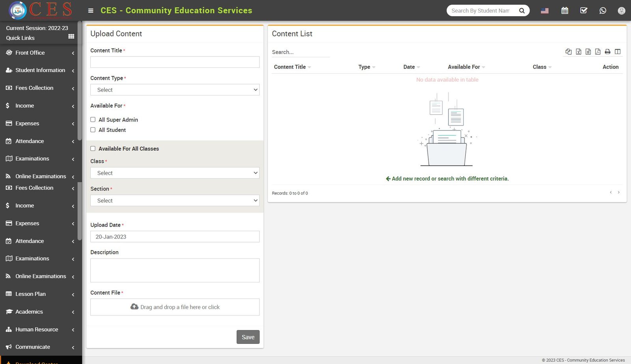Viewport: 631px width, 364px height.
Task: Sort by Content Title column
Action: point(292,67)
